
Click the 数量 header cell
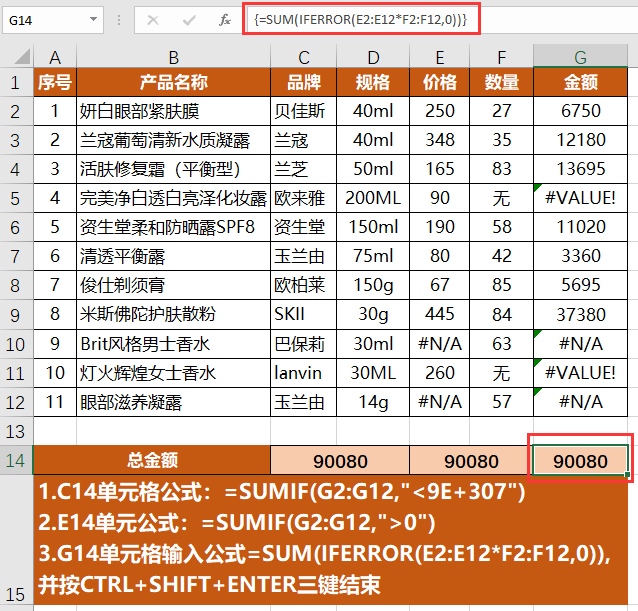[501, 83]
